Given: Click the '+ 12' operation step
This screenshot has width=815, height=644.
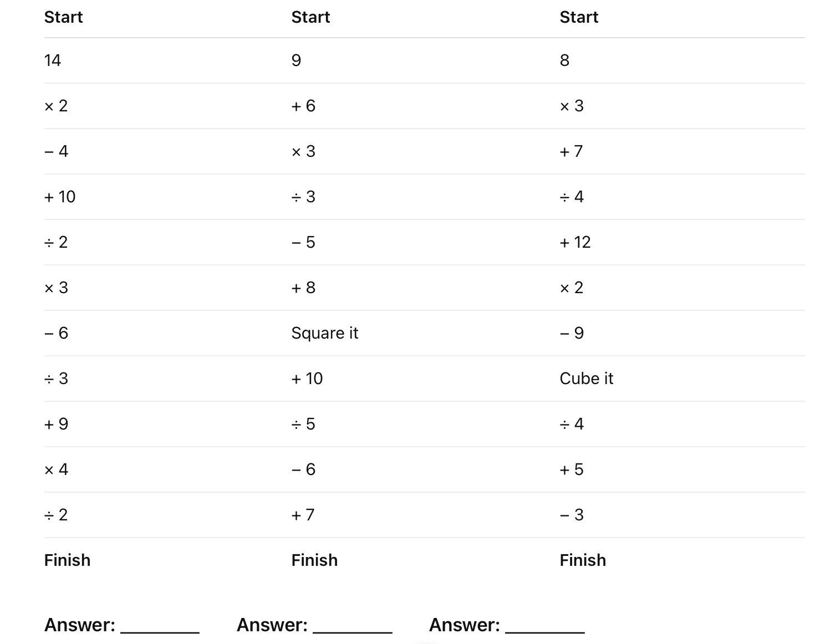Looking at the screenshot, I should pyautogui.click(x=575, y=242).
